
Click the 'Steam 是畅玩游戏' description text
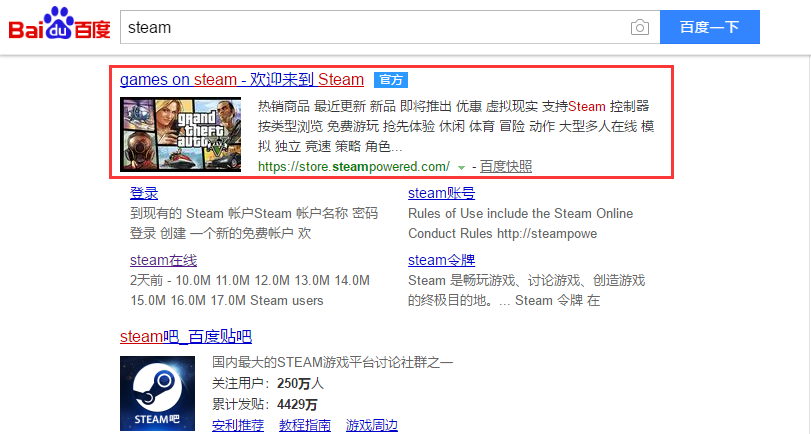[x=527, y=290]
